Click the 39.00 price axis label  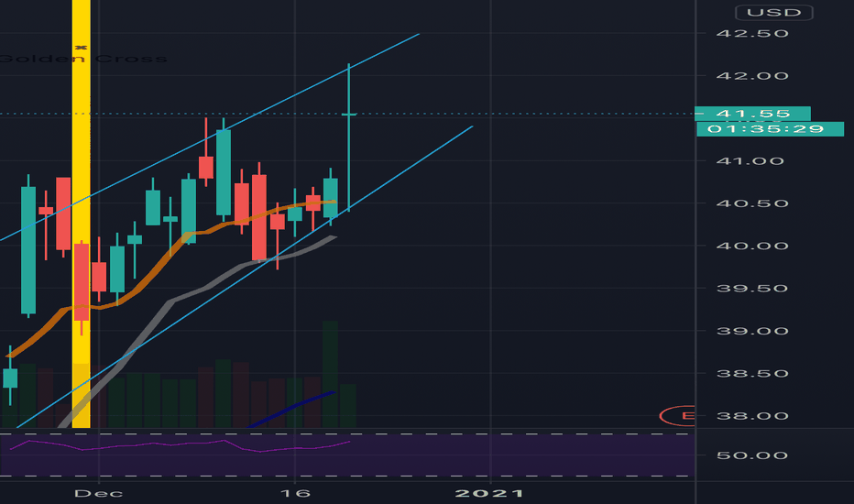[x=752, y=332]
